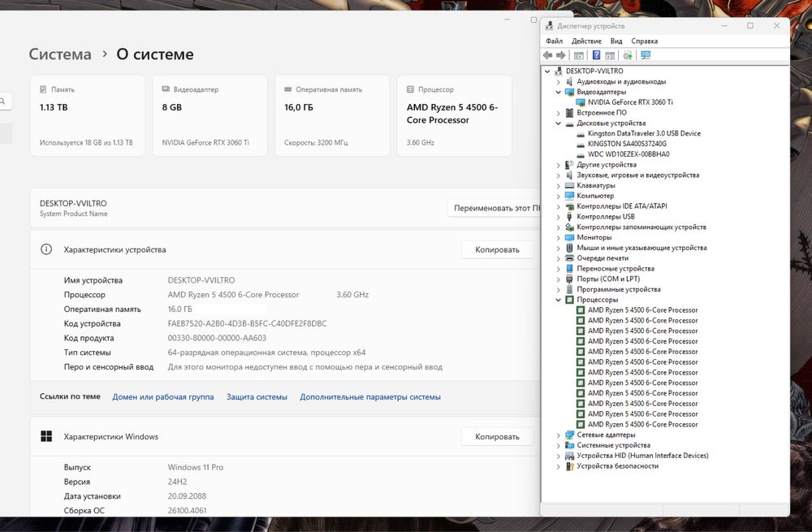
Task: Click the printer icon in Device Manager toolbar
Action: [x=628, y=55]
